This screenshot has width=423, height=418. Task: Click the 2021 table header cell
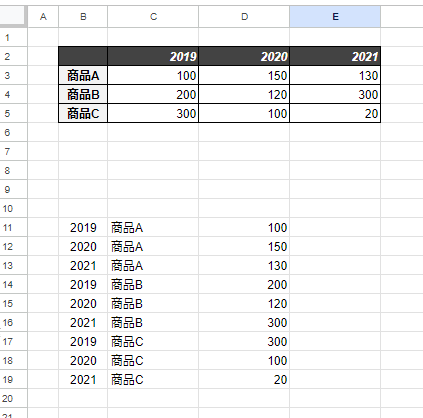click(x=335, y=56)
